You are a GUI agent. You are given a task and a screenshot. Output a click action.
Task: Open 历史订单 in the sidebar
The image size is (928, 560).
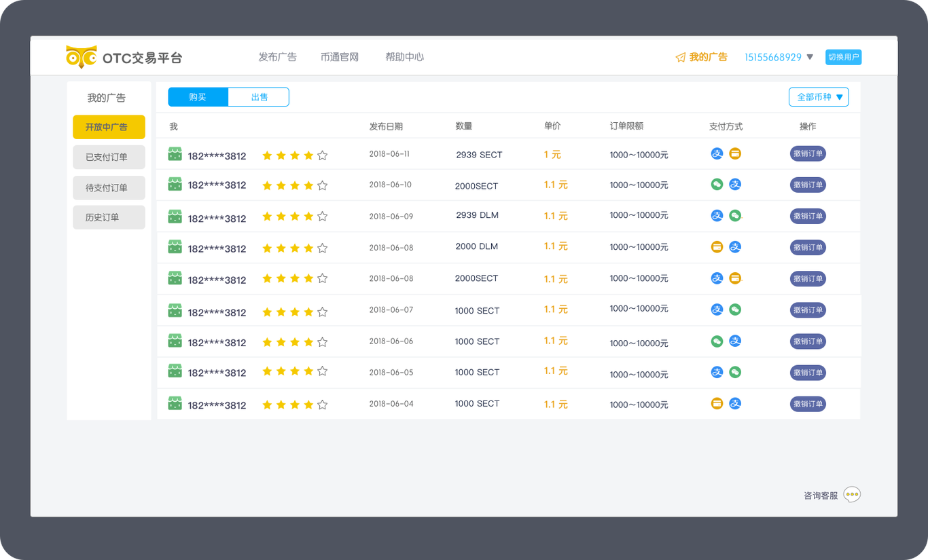click(109, 217)
